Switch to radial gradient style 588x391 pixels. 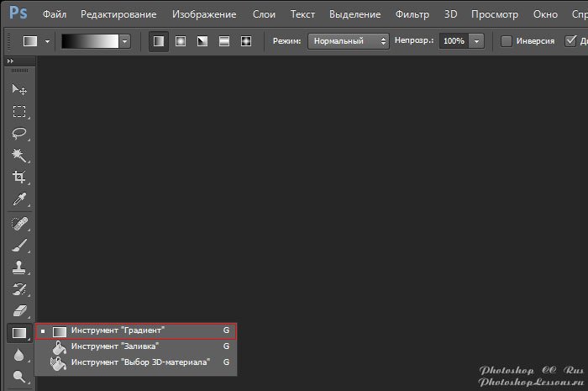coord(181,40)
